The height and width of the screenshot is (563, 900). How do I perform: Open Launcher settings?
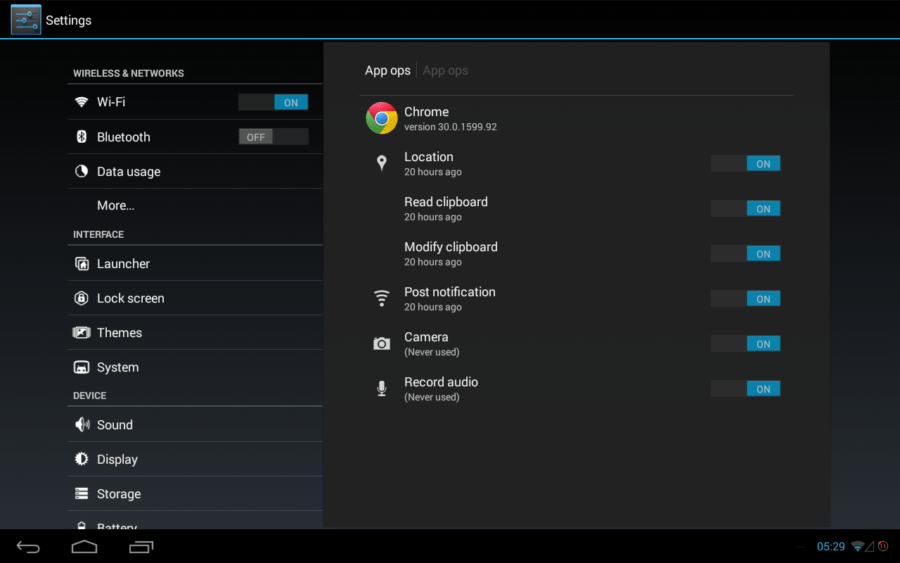[195, 263]
